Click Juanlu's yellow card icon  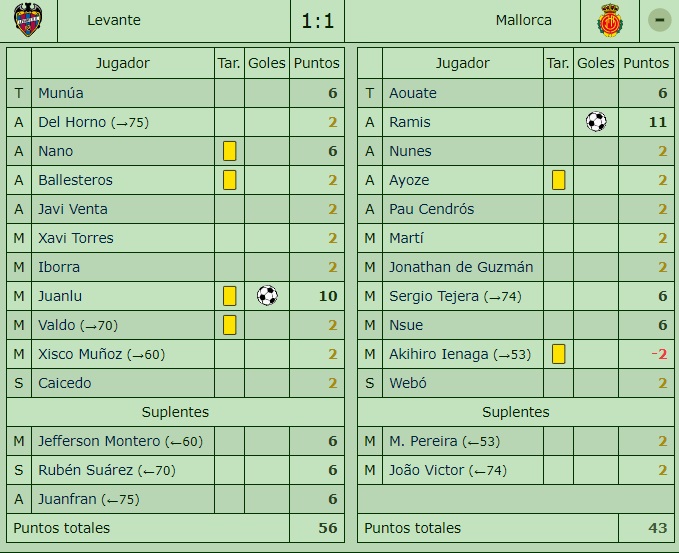pos(230,296)
